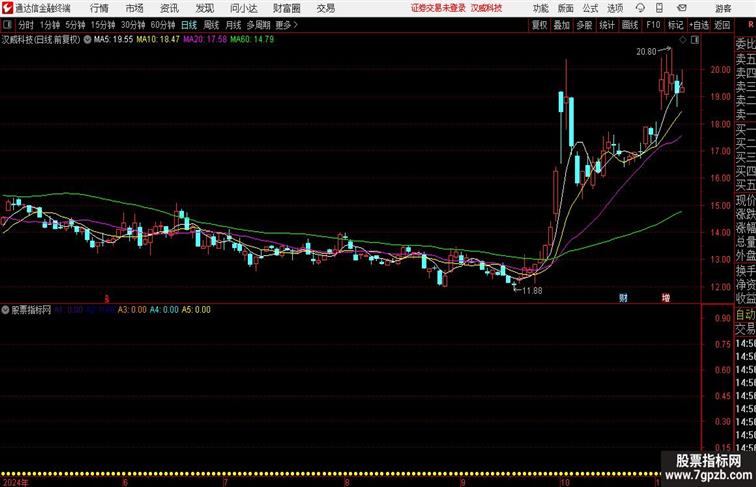
Task: Switch to 月线 monthly period
Action: point(233,25)
